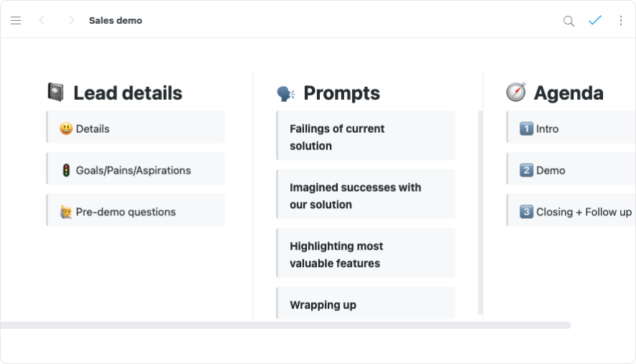Click the speaking head emoji beside Prompts

(285, 93)
